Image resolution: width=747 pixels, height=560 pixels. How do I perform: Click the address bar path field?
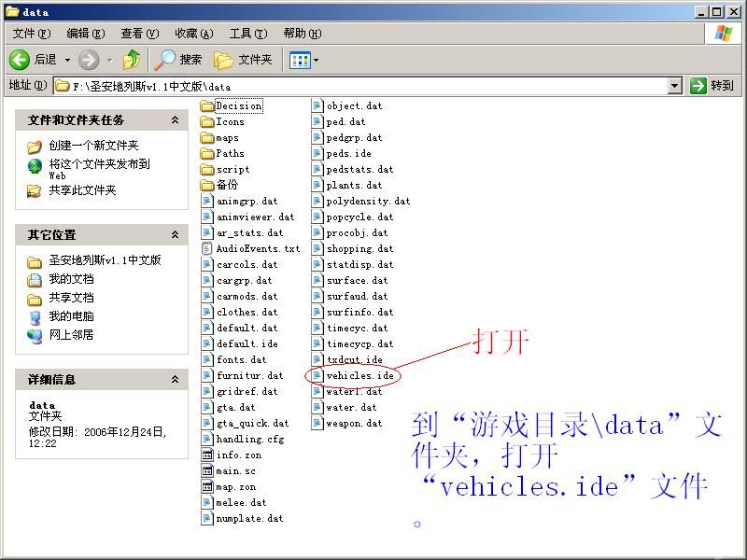359,86
